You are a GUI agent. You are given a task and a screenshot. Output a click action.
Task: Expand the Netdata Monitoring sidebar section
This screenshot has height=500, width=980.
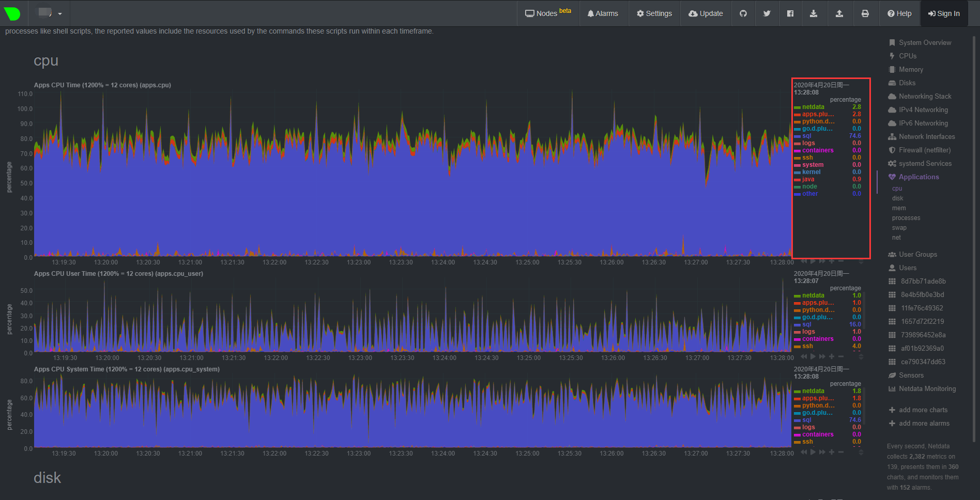[x=927, y=388]
